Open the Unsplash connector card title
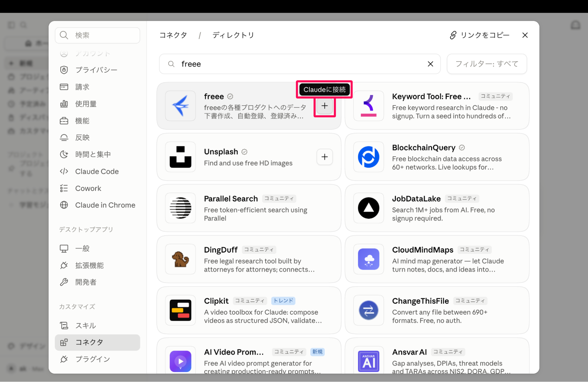The image size is (588, 382). (x=221, y=152)
